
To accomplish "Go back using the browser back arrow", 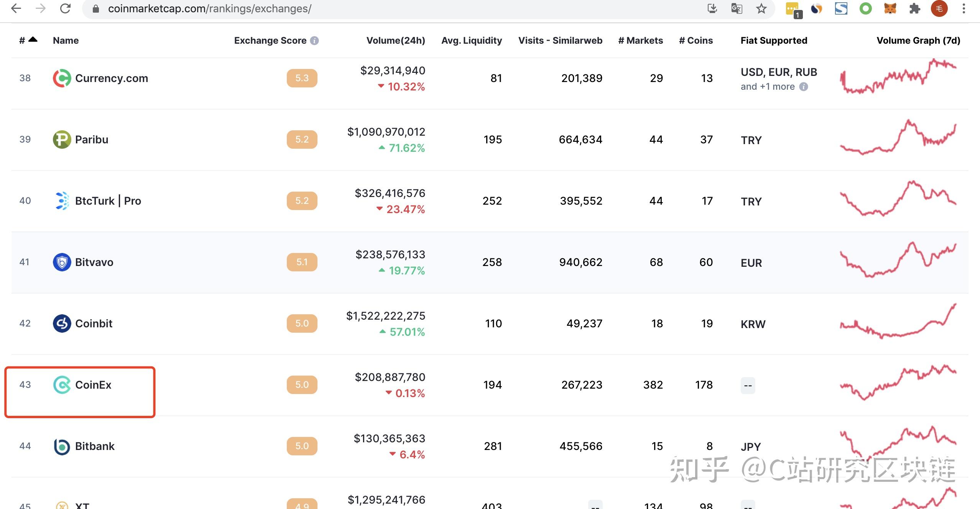I will (x=16, y=8).
